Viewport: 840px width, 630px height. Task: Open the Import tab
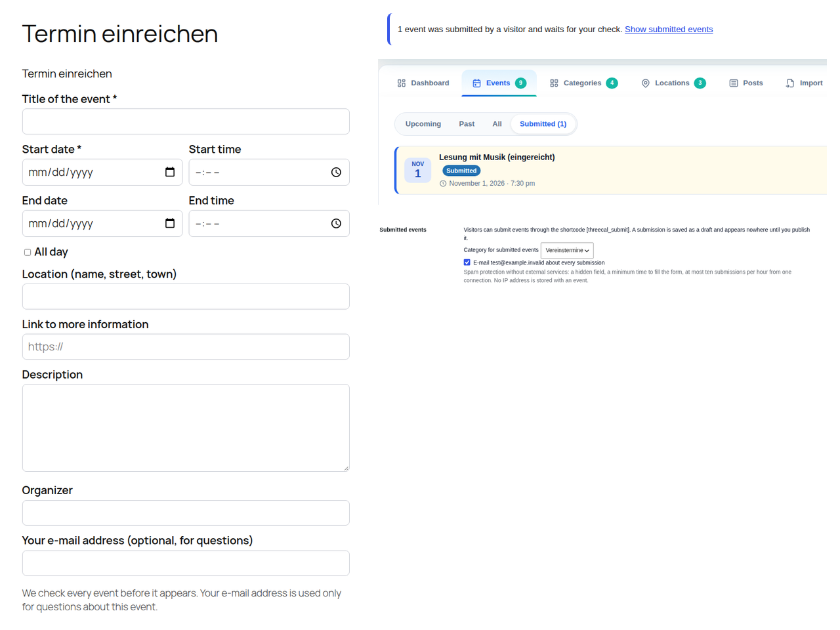click(804, 83)
